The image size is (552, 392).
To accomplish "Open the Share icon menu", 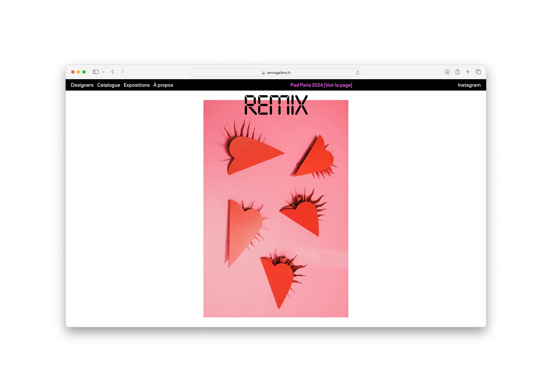I will point(457,72).
